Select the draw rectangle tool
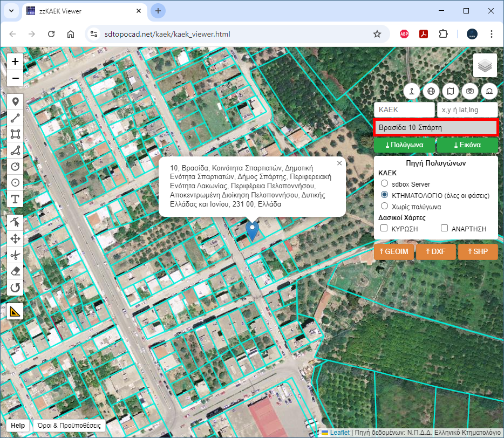This screenshot has width=504, height=438. point(15,134)
